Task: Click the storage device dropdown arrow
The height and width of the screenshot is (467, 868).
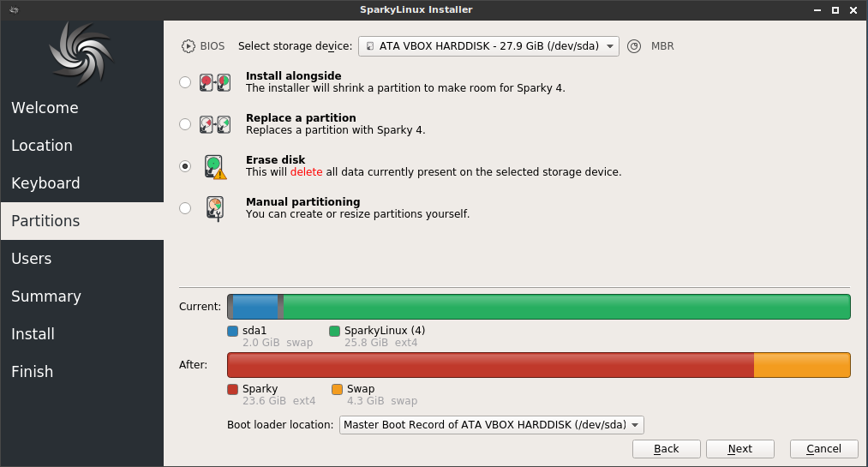Action: pyautogui.click(x=609, y=46)
